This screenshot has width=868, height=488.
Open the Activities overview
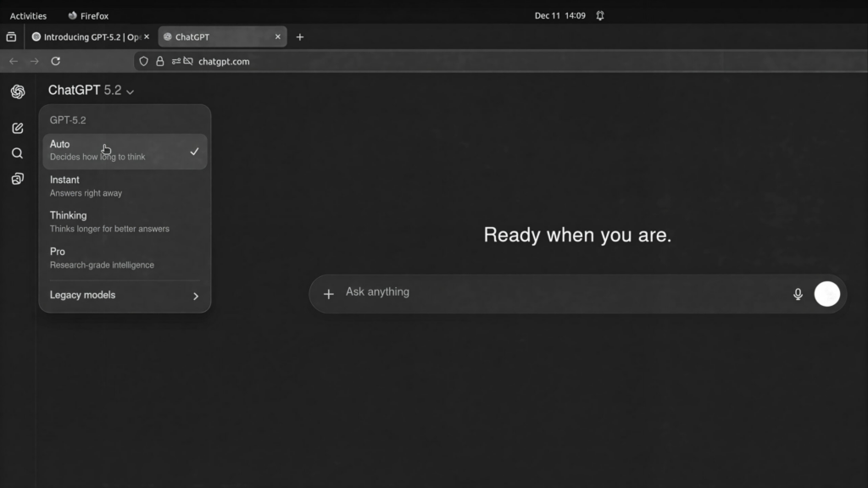pyautogui.click(x=28, y=15)
